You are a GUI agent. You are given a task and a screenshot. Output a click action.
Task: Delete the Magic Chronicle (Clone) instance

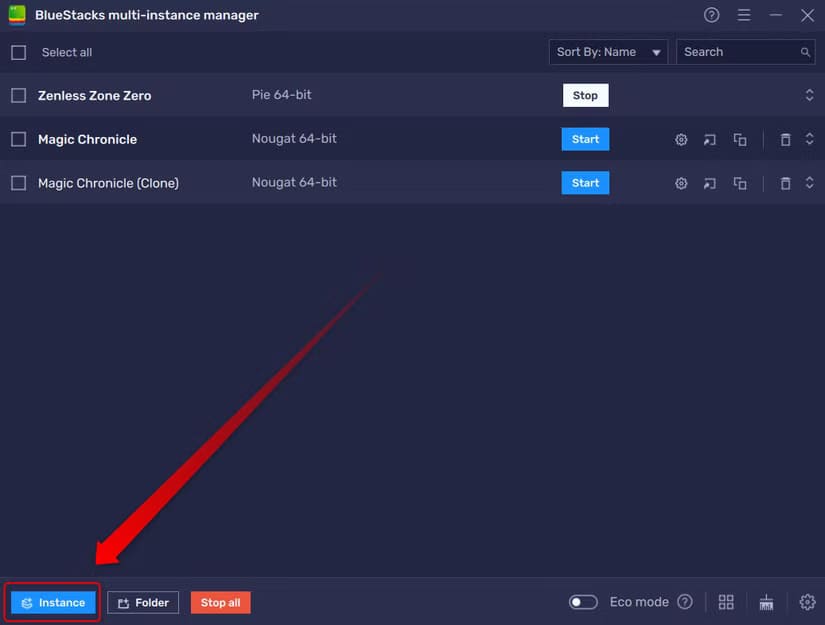785,183
